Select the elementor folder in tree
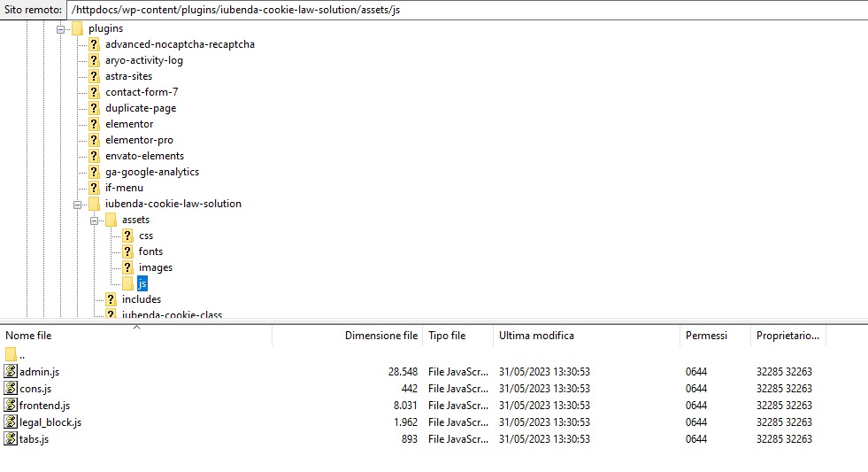 tap(129, 124)
